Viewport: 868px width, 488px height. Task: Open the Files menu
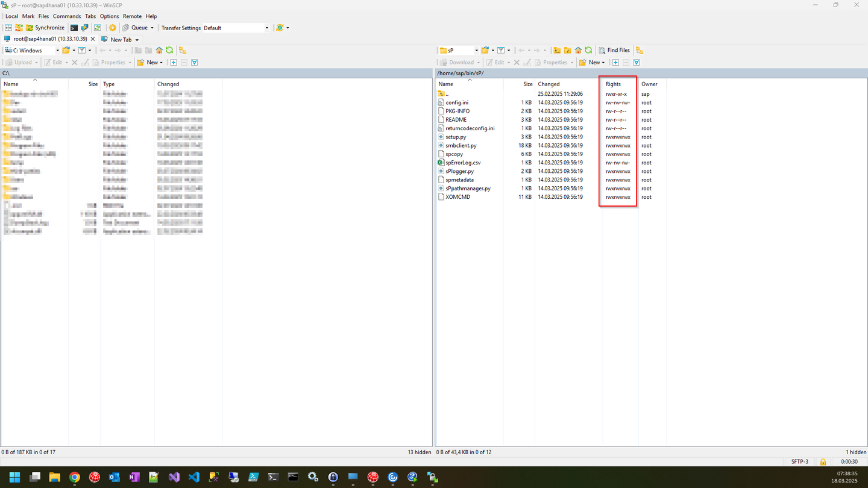click(43, 16)
